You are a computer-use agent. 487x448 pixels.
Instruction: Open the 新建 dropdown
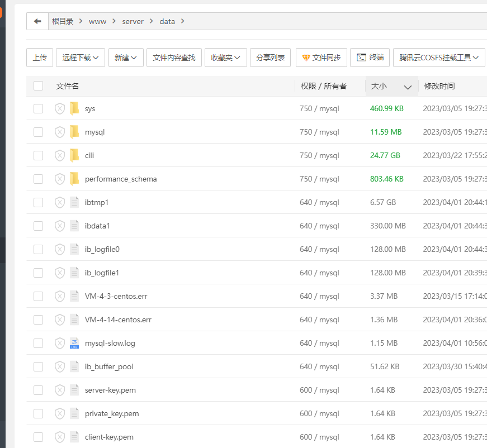pos(126,58)
